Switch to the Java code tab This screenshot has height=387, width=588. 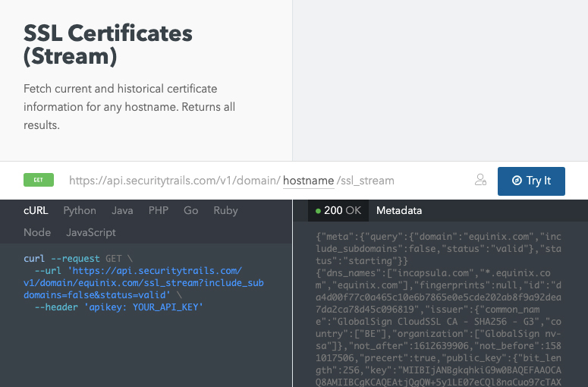pyautogui.click(x=122, y=210)
